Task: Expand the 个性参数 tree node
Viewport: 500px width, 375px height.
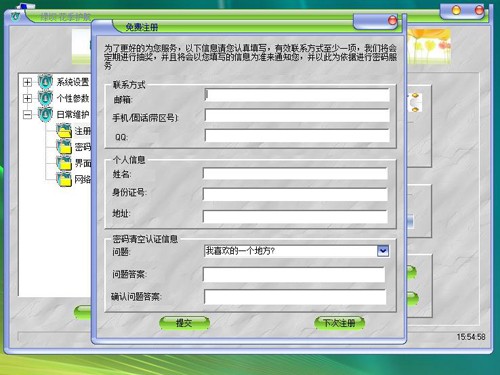Action: tap(27, 98)
